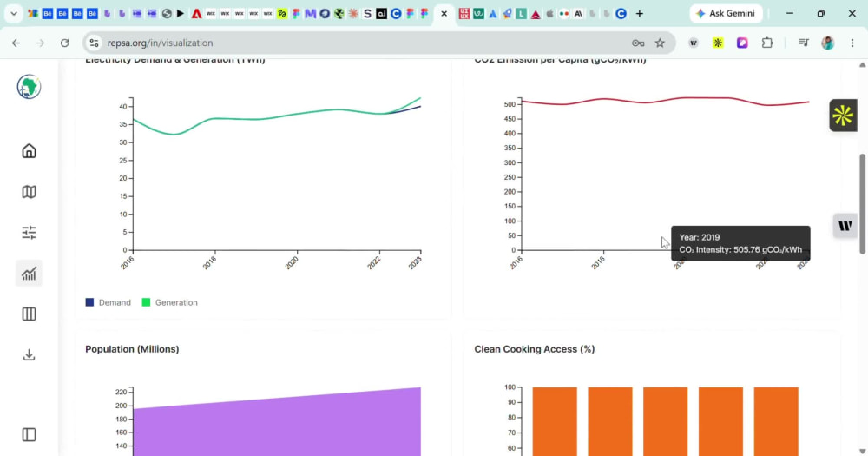Viewport: 868px width, 456px height.
Task: Switch to the S icon tab
Action: point(367,13)
